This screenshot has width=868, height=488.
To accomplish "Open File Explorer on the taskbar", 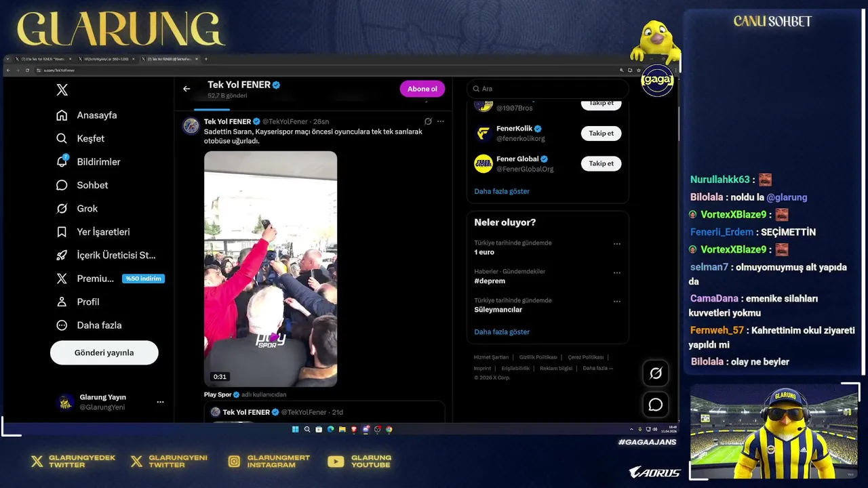I will click(342, 429).
